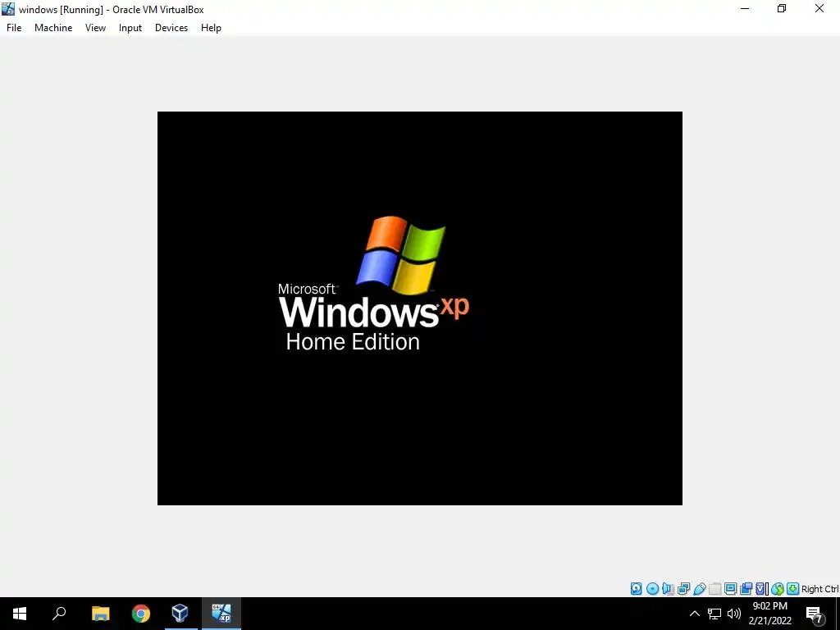Click the Right Ctrl host key label
Screen dimensions: 840x630
pyautogui.click(x=819, y=589)
